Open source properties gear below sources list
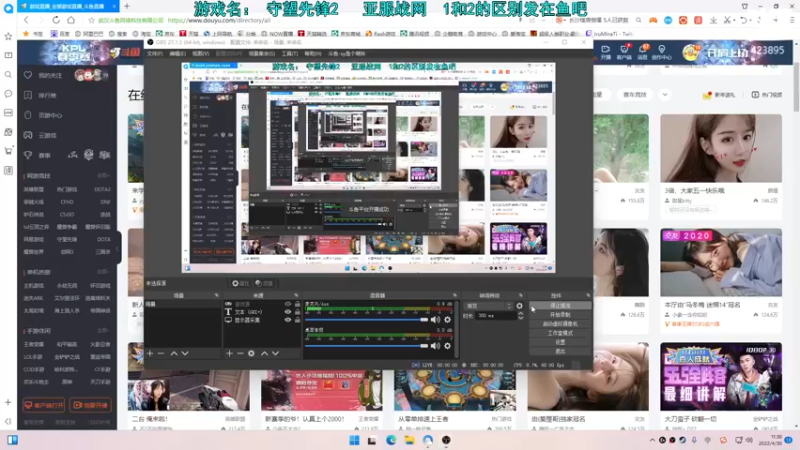 [251, 353]
